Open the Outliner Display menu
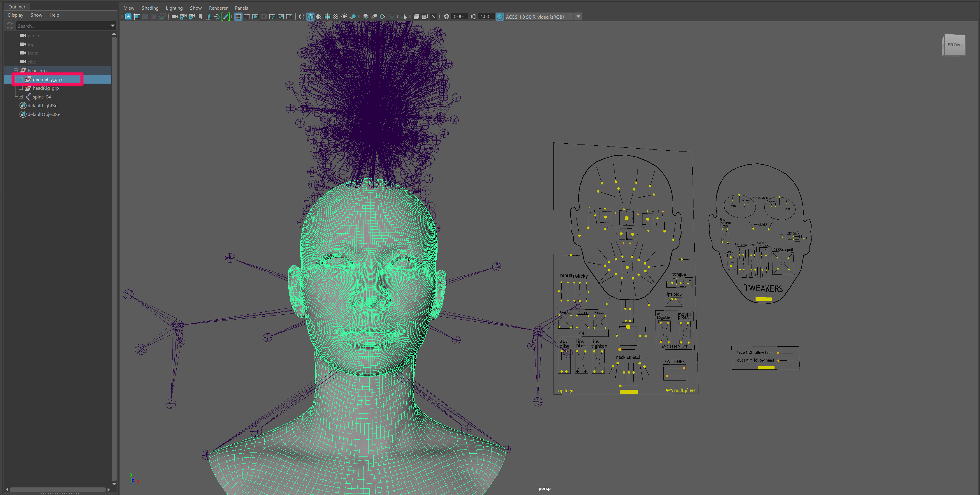 pos(16,15)
